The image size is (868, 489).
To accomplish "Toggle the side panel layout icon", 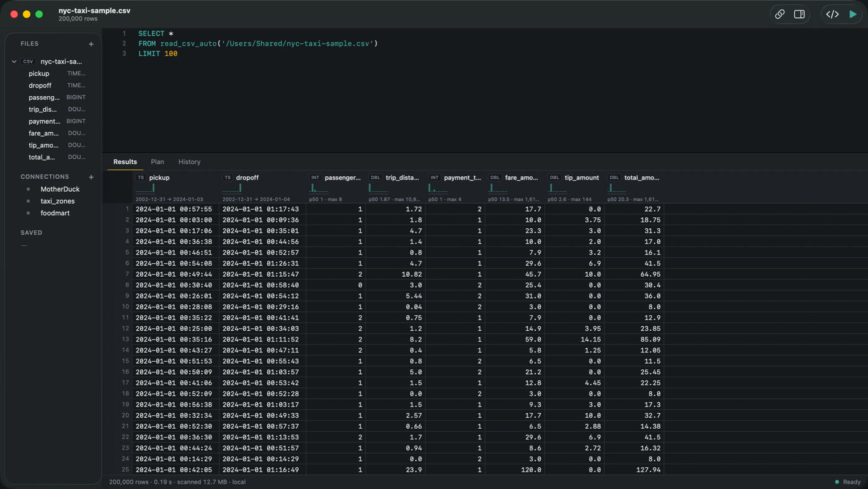I will (x=799, y=14).
